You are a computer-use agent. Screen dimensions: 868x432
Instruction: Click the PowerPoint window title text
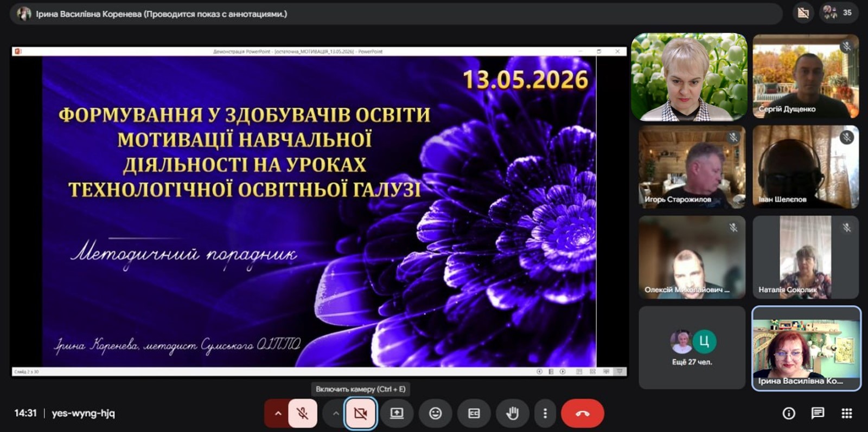click(x=298, y=51)
